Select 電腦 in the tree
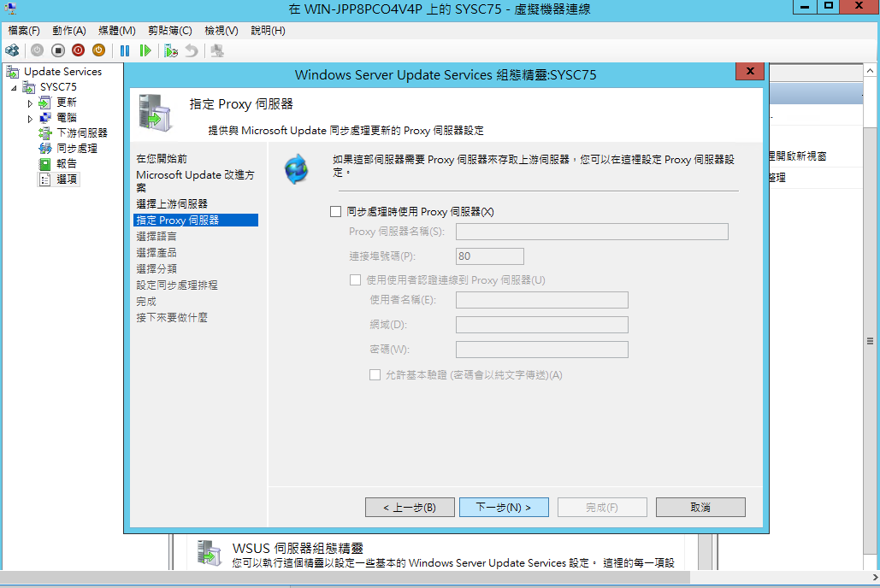The width and height of the screenshot is (880, 588). pos(66,117)
